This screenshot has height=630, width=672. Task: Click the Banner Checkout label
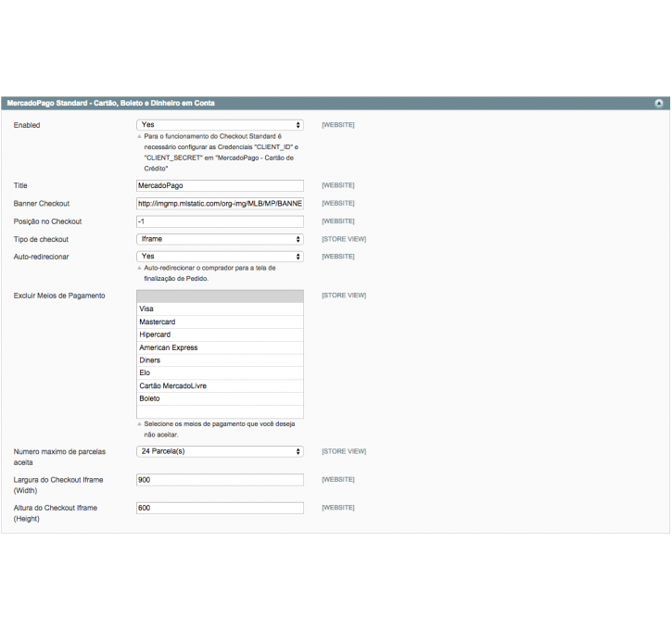[41, 204]
